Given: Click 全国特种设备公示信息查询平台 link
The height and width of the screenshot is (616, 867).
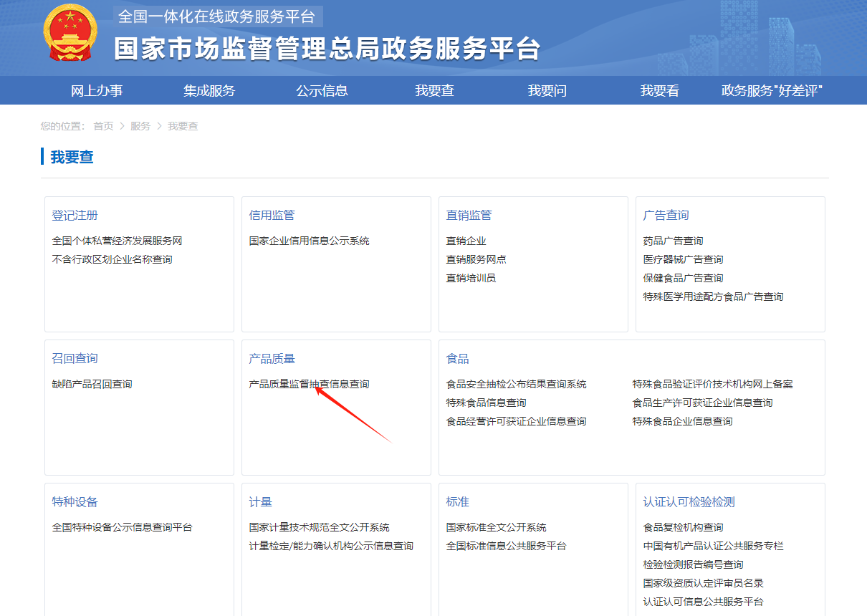Looking at the screenshot, I should click(122, 527).
